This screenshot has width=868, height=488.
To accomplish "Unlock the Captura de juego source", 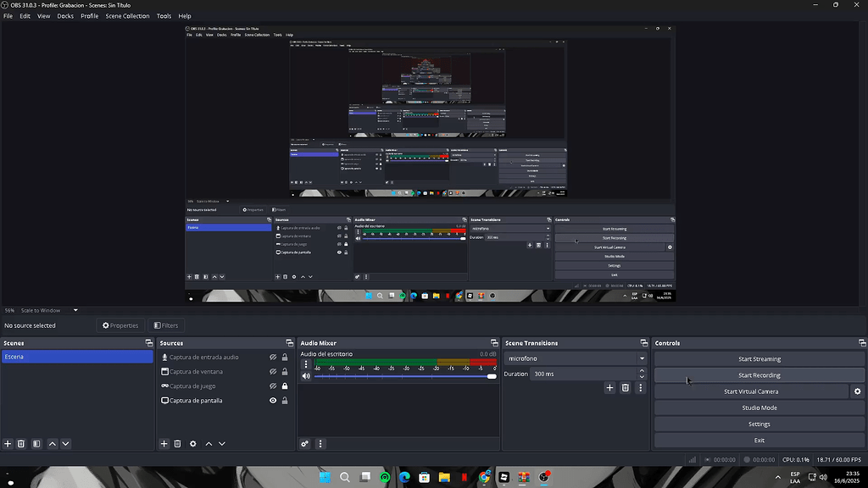I will point(285,386).
